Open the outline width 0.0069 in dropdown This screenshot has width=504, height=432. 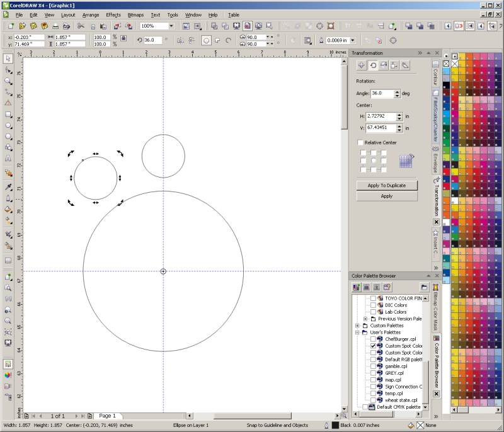pyautogui.click(x=353, y=40)
